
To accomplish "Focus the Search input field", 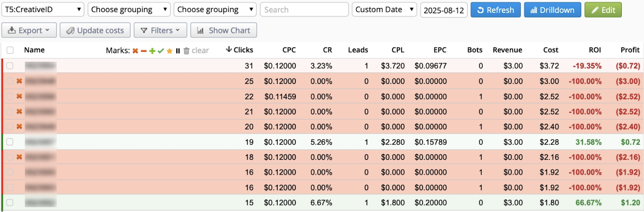I will (304, 10).
